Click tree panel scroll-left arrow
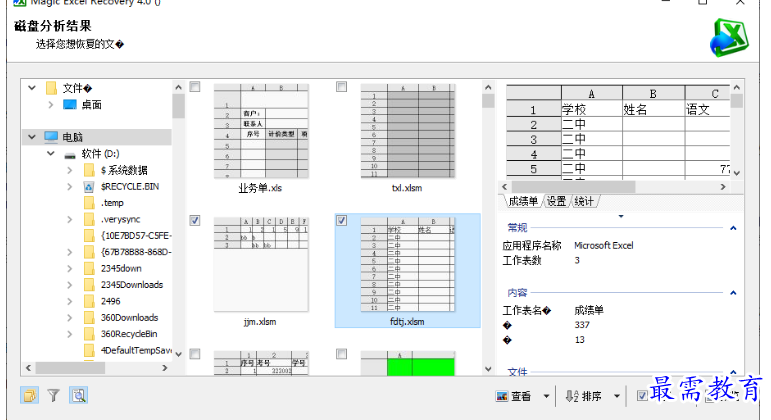 [29, 368]
